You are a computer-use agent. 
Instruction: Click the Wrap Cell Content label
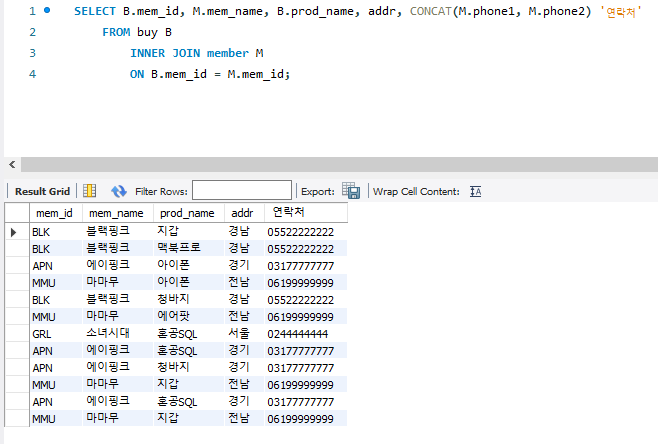(416, 191)
